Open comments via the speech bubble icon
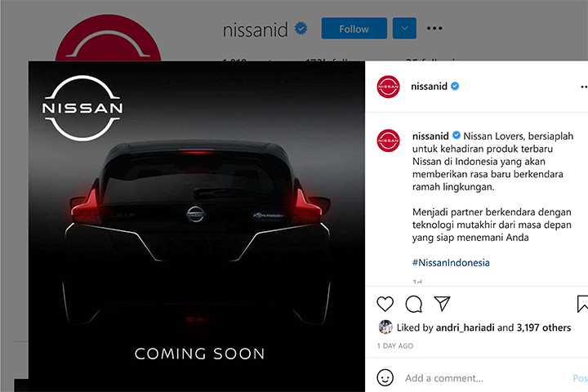The width and height of the screenshot is (588, 392). click(413, 304)
